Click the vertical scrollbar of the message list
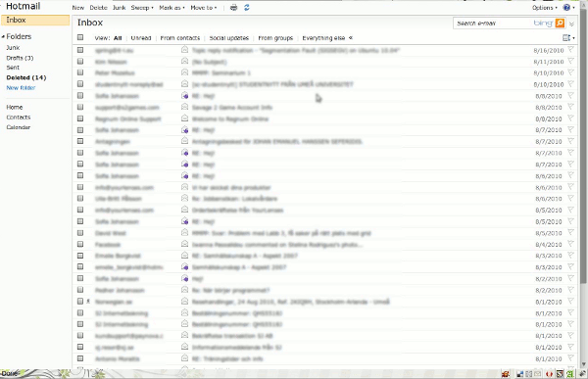This screenshot has height=379, width=588. (x=583, y=150)
